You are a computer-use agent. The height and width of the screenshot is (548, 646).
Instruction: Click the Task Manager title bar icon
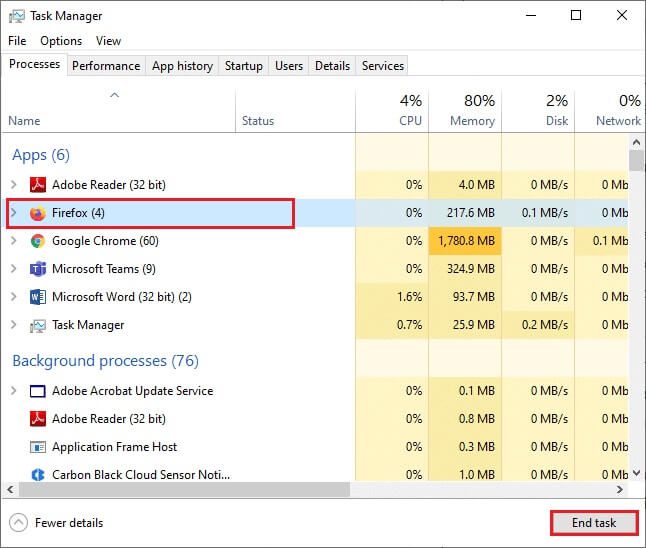[x=16, y=16]
